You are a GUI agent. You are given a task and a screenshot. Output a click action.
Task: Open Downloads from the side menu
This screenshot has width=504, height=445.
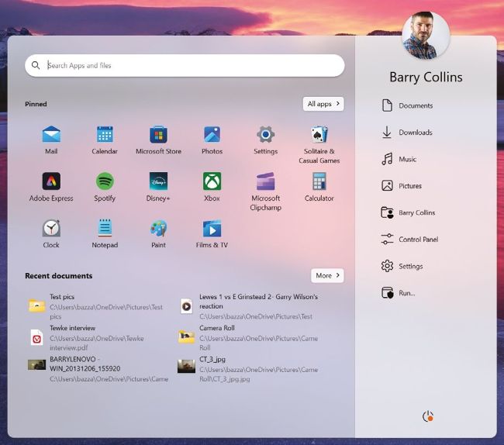coord(415,133)
